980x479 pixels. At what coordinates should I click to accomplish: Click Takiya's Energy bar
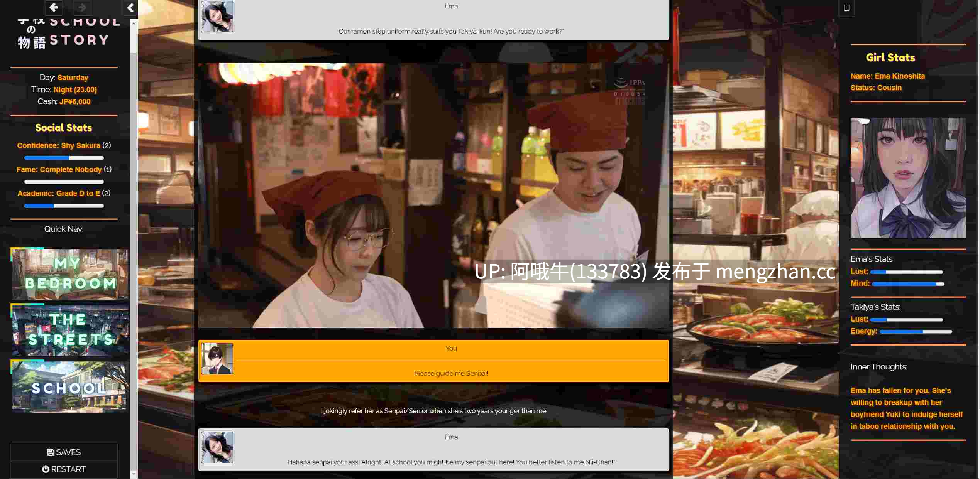point(916,332)
